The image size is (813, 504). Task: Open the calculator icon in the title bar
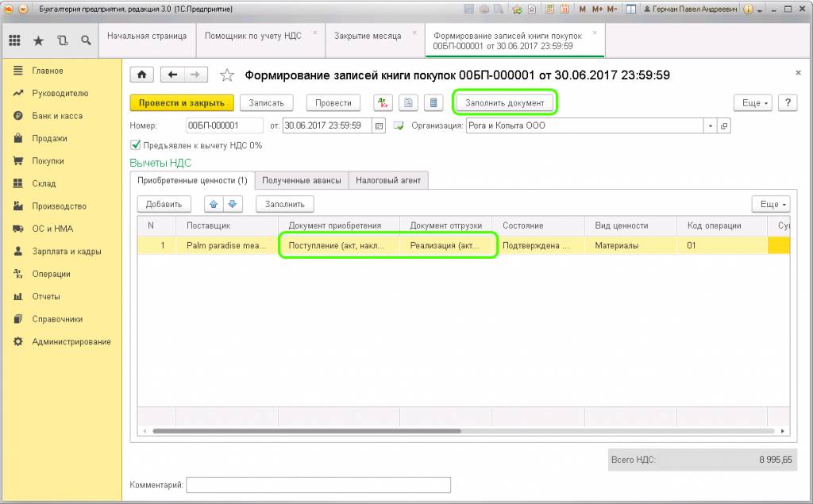click(550, 9)
